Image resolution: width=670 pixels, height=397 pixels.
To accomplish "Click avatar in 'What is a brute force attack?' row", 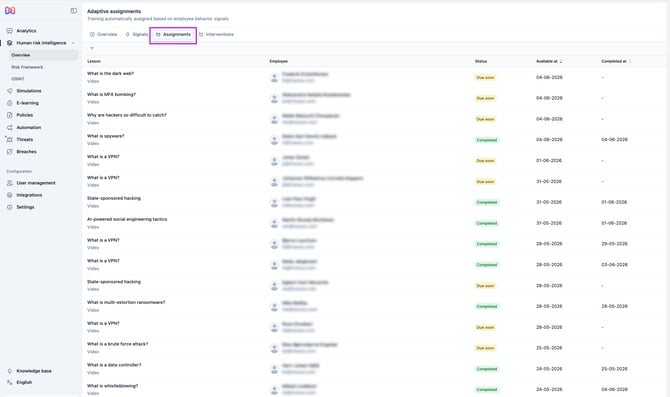I will pos(274,348).
